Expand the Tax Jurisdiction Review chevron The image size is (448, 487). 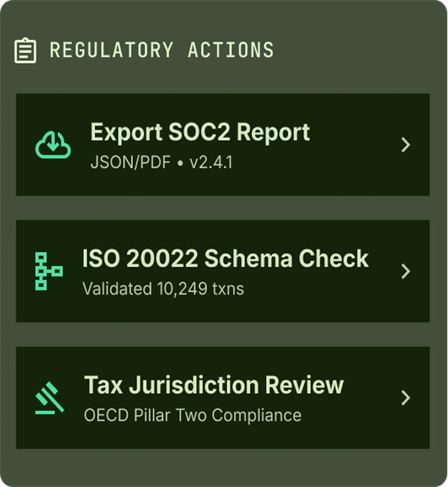pyautogui.click(x=405, y=398)
